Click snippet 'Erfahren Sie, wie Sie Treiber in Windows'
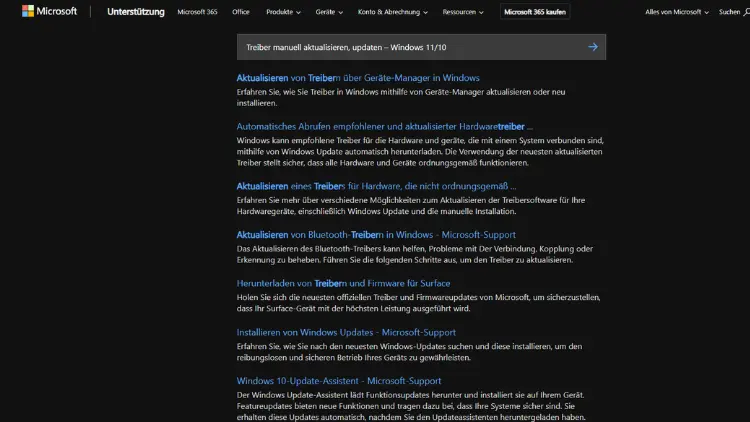 pos(401,97)
